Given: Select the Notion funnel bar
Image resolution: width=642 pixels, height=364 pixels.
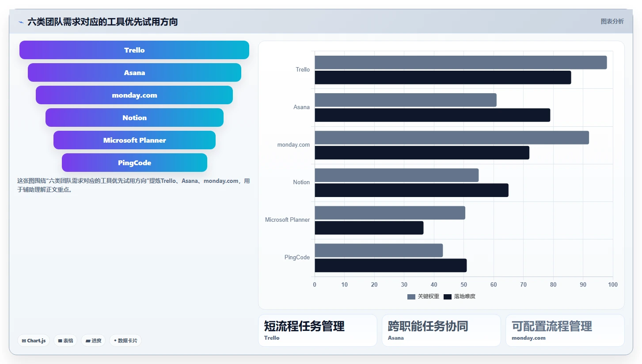Looking at the screenshot, I should (x=134, y=118).
